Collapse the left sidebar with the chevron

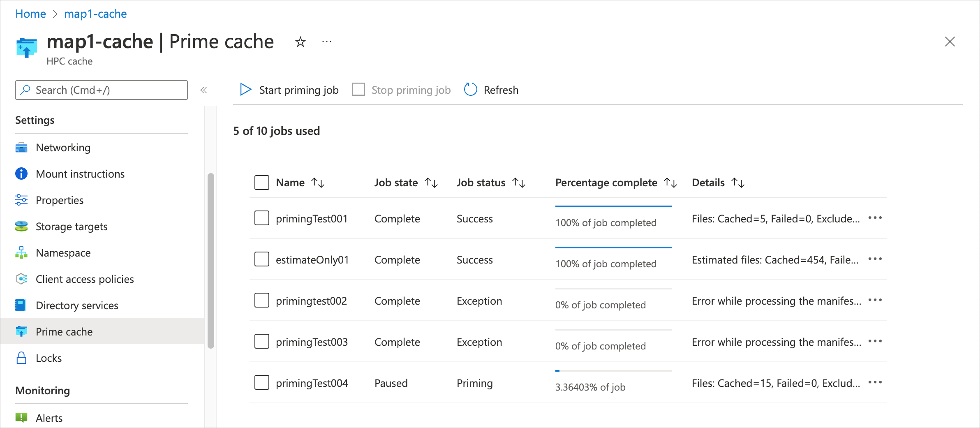click(x=203, y=90)
